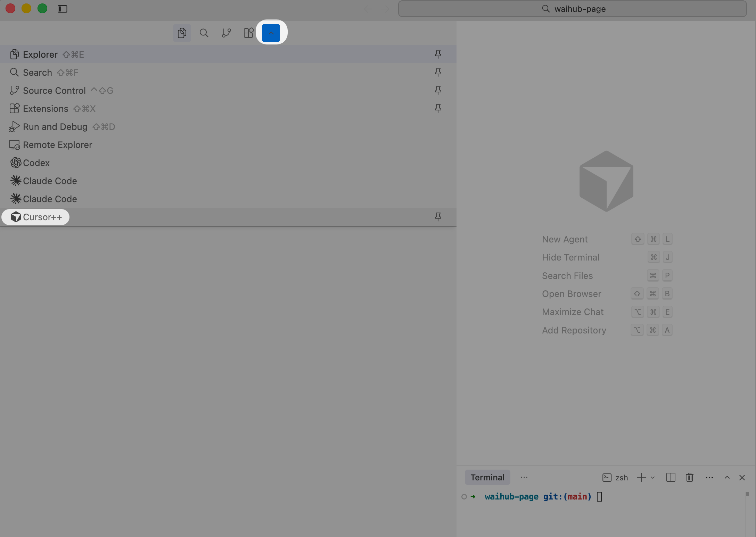The image size is (756, 537).
Task: Open terminal more actions ellipsis
Action: click(709, 478)
